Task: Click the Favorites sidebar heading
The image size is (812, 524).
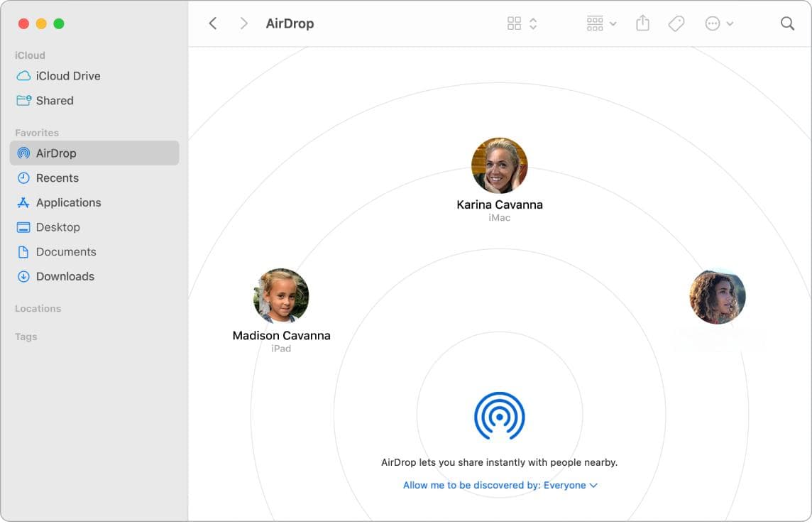Action: coord(37,133)
